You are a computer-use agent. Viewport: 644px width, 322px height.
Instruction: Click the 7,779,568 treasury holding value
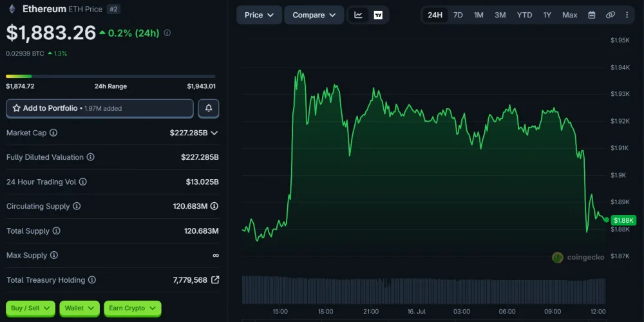click(190, 280)
